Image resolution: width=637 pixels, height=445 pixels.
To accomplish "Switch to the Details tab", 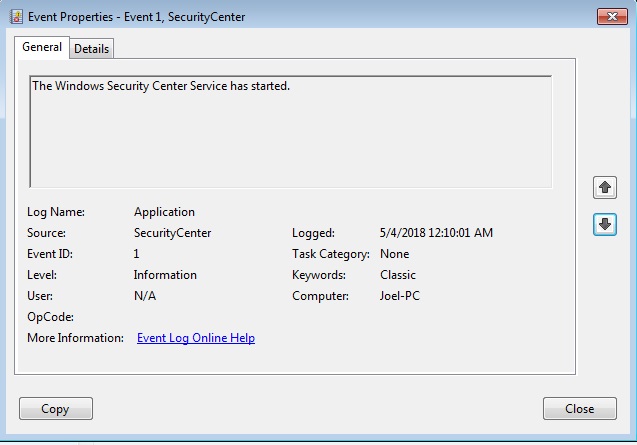I will pyautogui.click(x=91, y=49).
